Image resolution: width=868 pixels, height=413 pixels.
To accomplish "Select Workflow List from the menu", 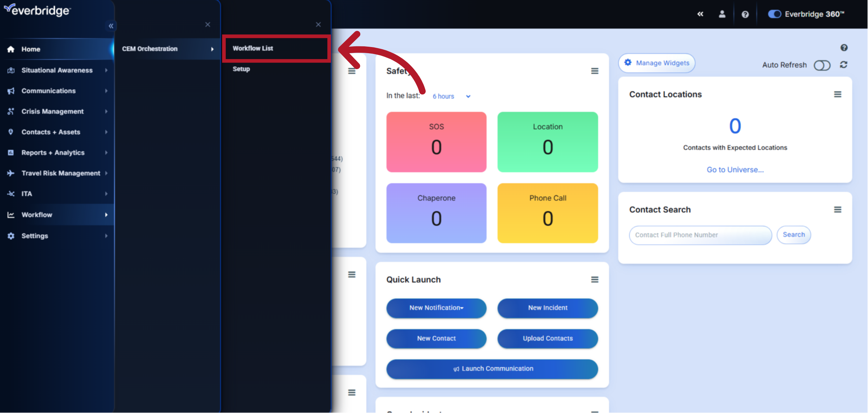I will (x=253, y=48).
